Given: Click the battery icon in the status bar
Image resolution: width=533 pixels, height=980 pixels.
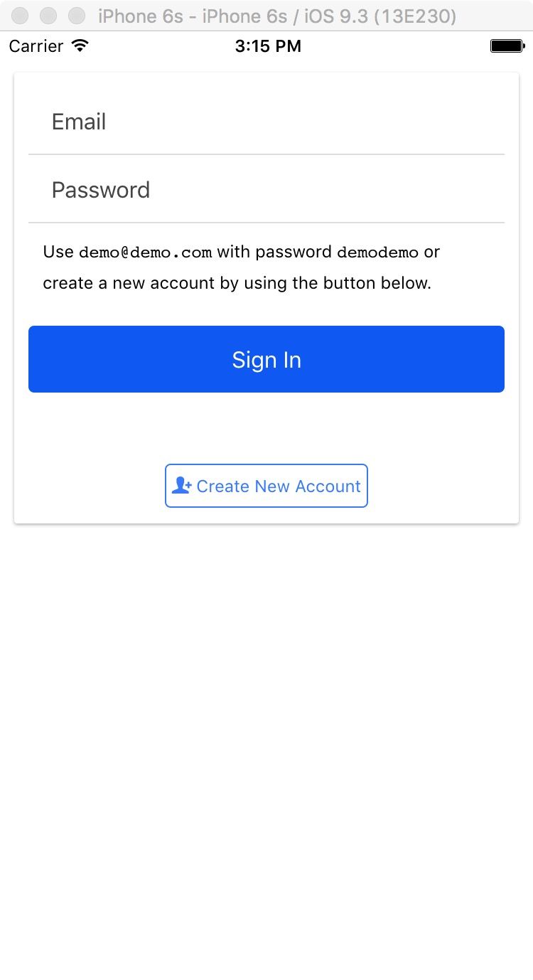Looking at the screenshot, I should (x=506, y=46).
